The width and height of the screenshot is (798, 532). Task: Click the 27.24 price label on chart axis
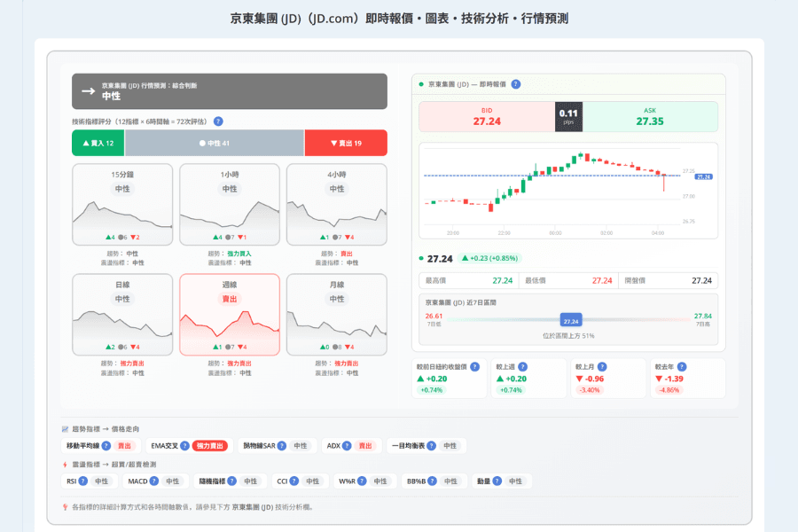[x=704, y=176]
